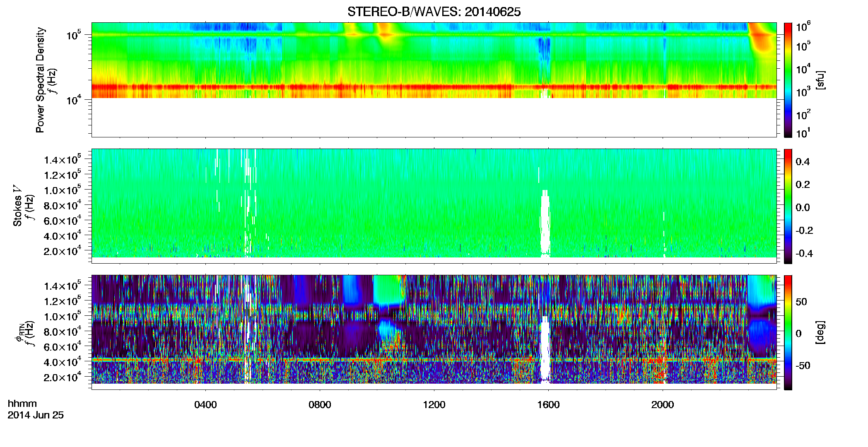Screen dimensions: 868x447
Task: Click the [sfu] unit label
Action: pos(821,80)
